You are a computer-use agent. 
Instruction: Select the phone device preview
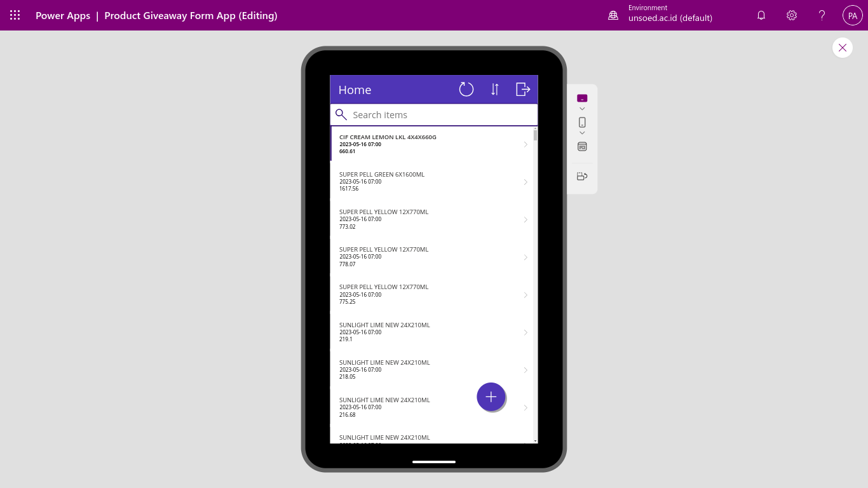(x=582, y=123)
